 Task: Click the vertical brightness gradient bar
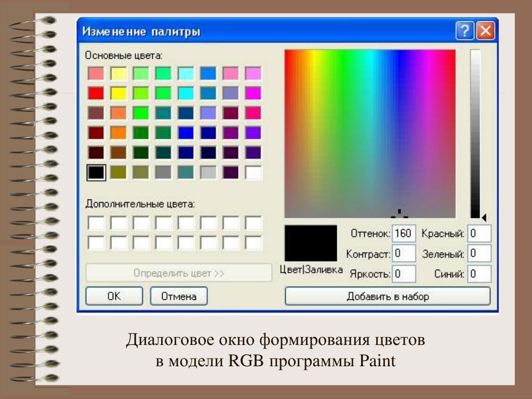coord(475,134)
